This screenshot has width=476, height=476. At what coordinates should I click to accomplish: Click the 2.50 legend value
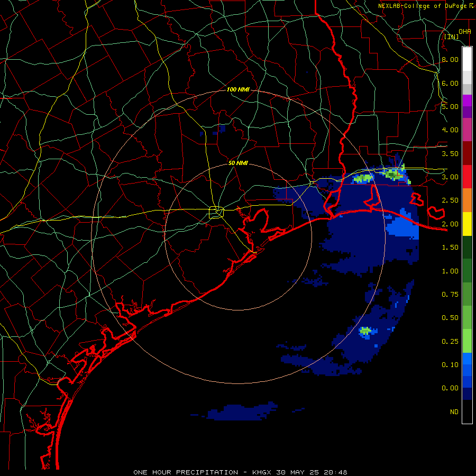450,200
